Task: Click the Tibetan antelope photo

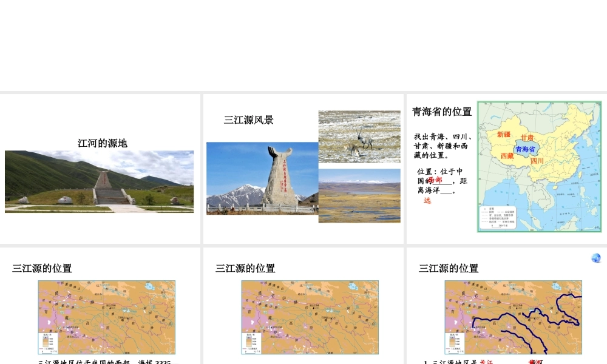Action: (359, 136)
